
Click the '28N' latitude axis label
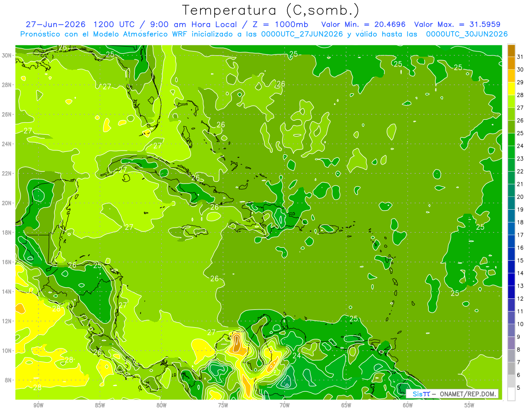click(7, 85)
